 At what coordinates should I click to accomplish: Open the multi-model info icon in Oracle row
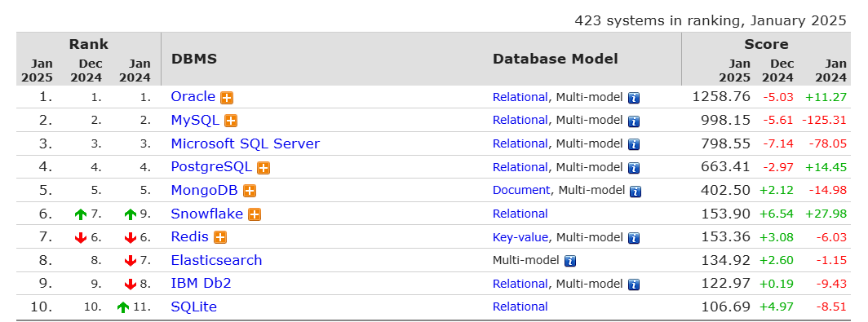634,98
